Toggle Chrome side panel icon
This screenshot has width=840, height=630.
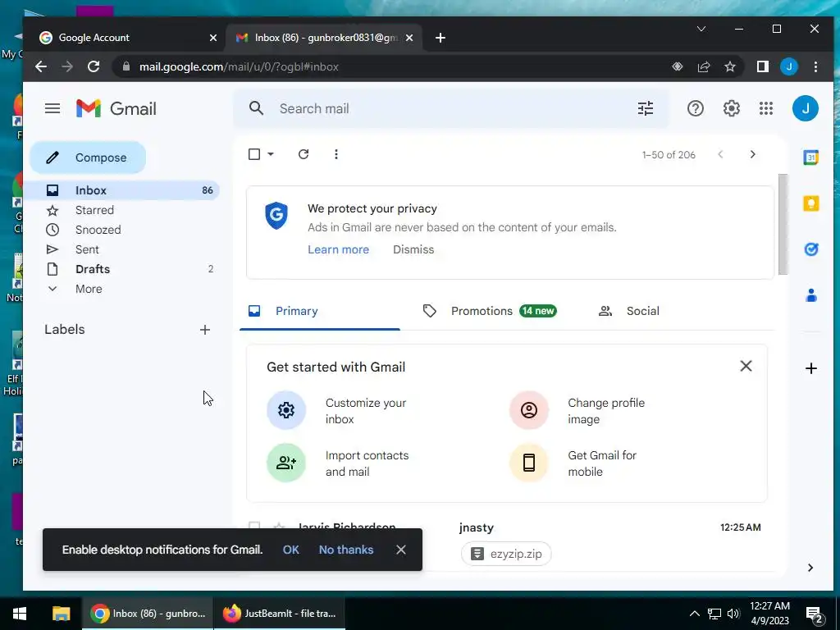pyautogui.click(x=763, y=66)
